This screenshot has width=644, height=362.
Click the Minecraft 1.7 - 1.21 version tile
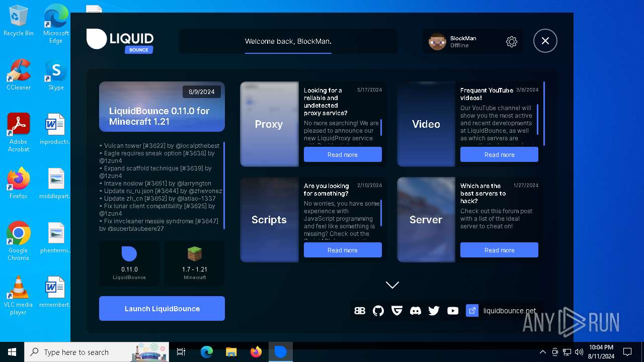[195, 263]
